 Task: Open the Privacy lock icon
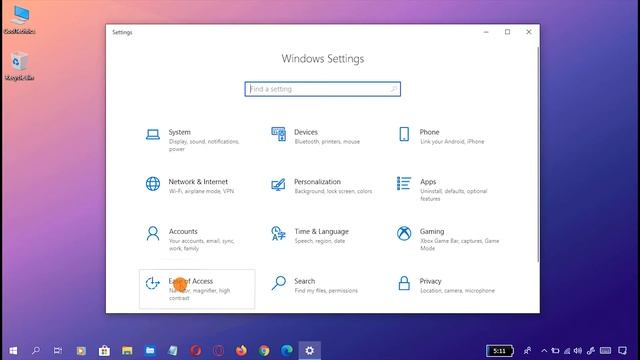point(404,283)
